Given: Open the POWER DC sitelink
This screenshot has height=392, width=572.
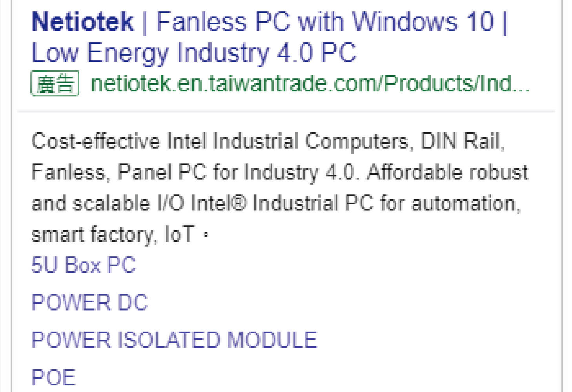Looking at the screenshot, I should point(89,303).
